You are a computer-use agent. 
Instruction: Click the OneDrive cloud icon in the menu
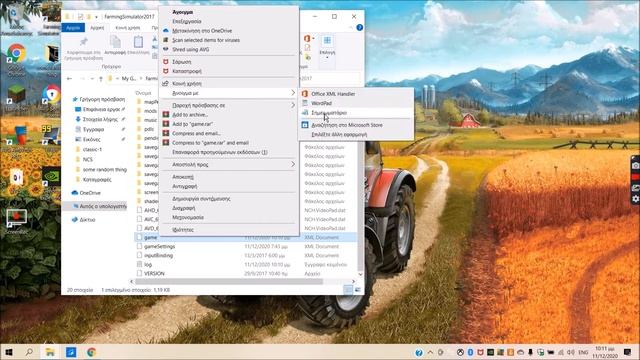(166, 31)
